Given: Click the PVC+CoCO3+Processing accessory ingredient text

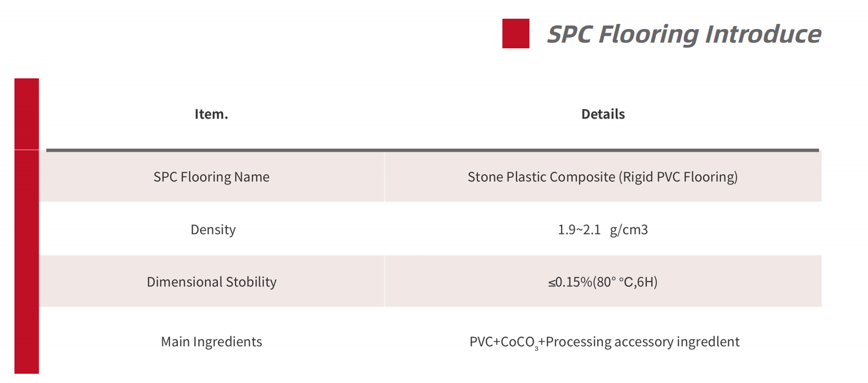Looking at the screenshot, I should [604, 342].
